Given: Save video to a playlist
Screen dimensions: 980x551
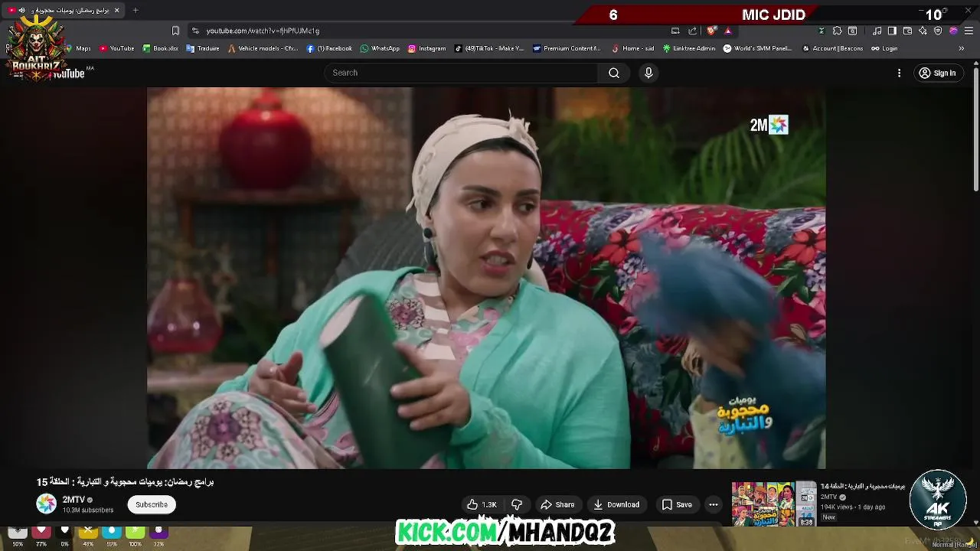Looking at the screenshot, I should 677,504.
